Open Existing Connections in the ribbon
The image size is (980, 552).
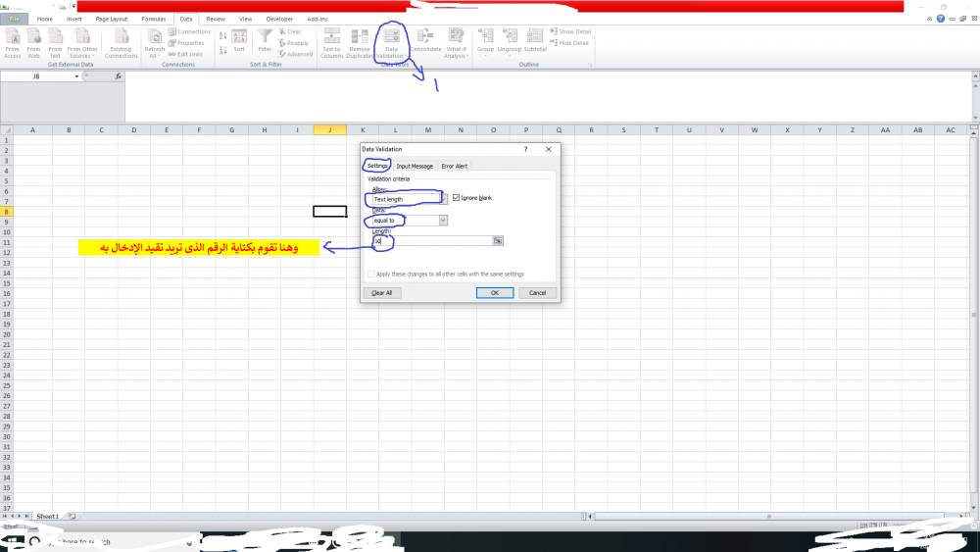click(x=121, y=42)
